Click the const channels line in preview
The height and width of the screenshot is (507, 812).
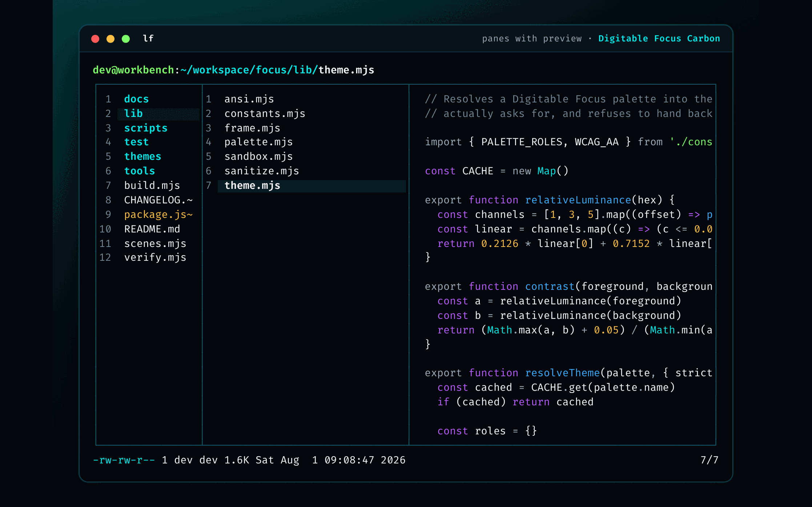575,215
